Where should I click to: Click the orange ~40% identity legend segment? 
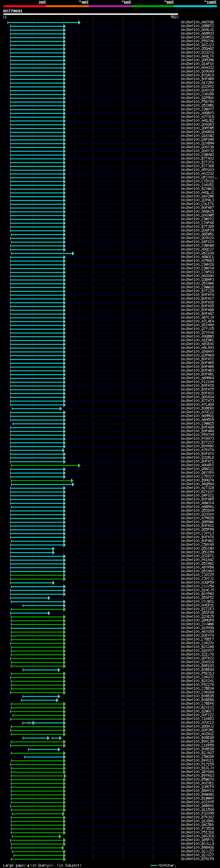click(67, 6)
